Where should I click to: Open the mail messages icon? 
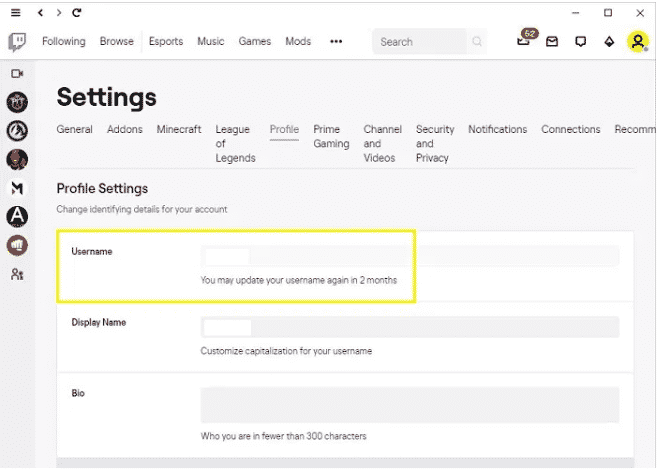click(552, 42)
